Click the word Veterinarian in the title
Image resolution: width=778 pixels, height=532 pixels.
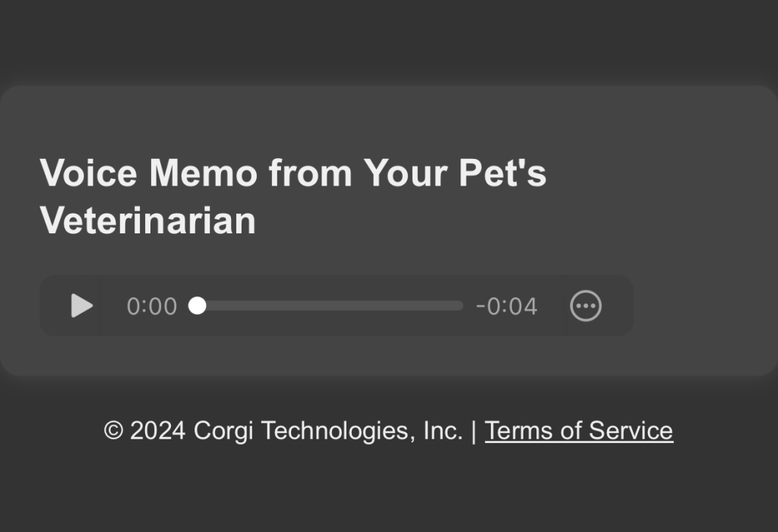[147, 221]
